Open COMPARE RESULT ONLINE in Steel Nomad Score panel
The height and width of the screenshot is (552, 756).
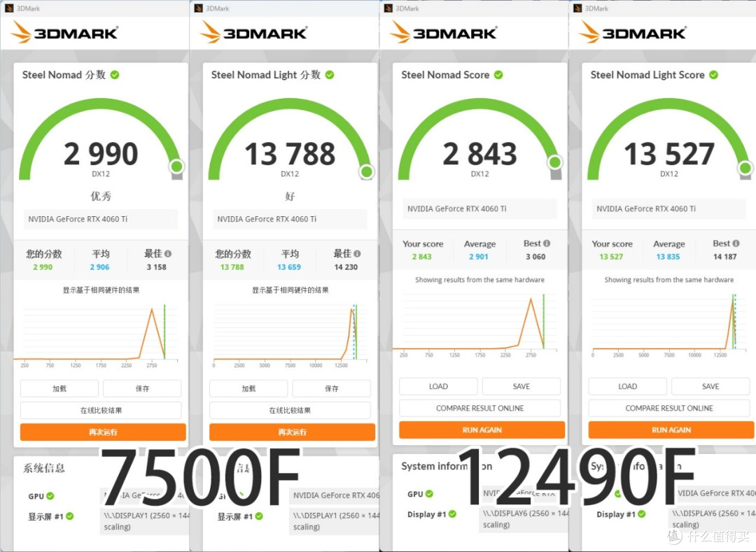point(479,408)
